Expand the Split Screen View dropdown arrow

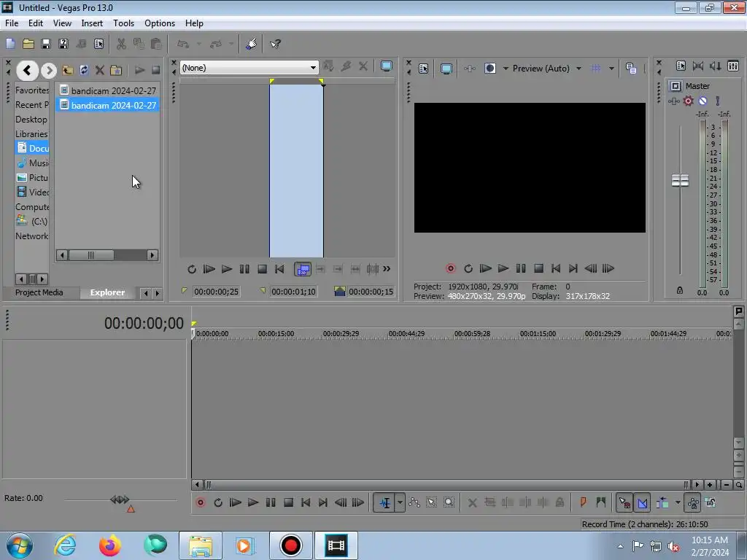click(x=506, y=69)
